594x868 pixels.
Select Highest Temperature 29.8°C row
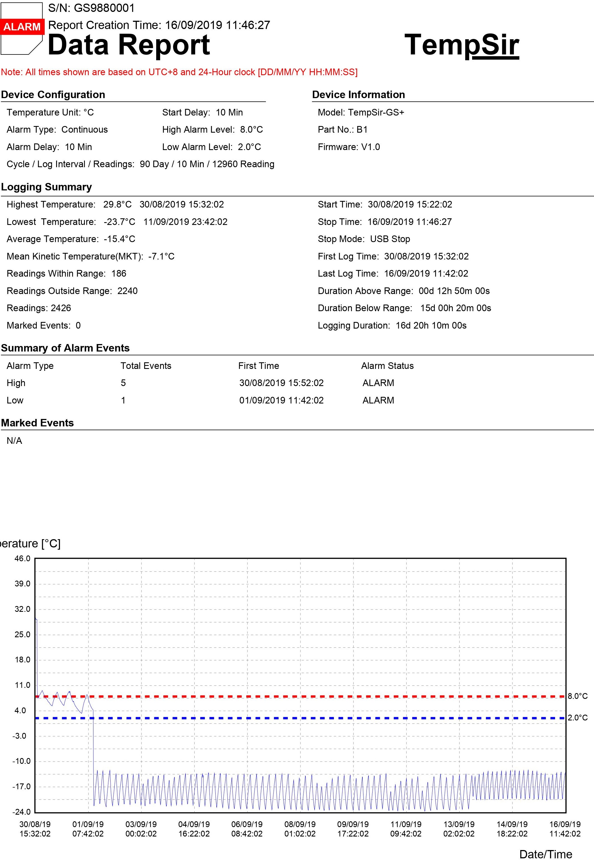(x=116, y=204)
